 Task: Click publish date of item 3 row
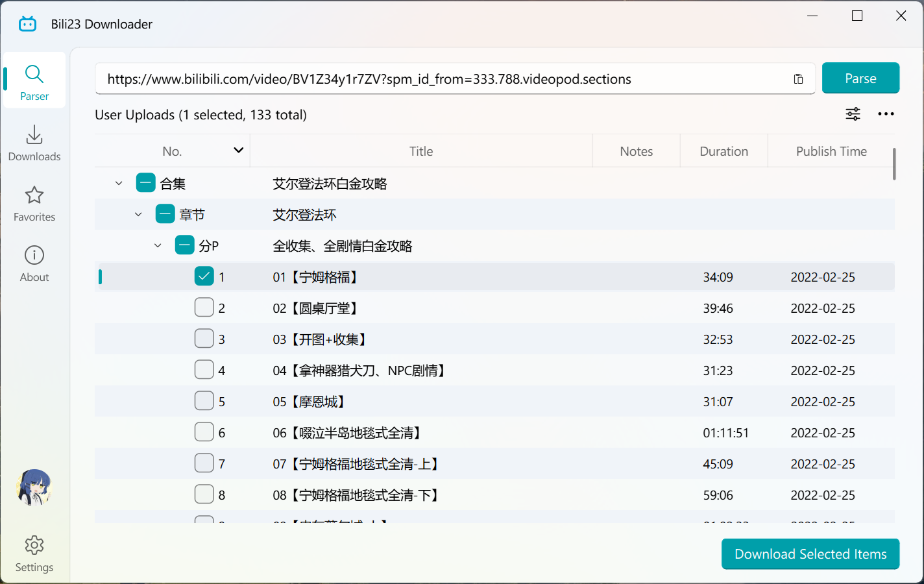point(823,339)
